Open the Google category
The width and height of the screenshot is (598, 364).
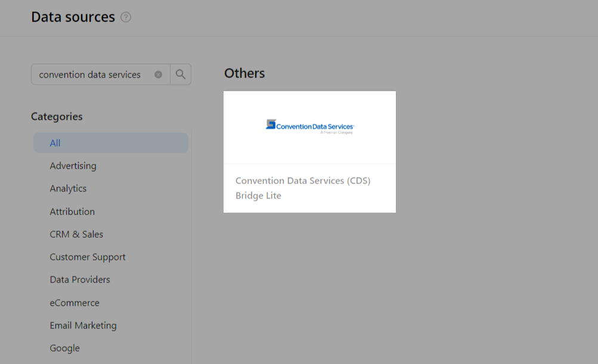point(64,348)
